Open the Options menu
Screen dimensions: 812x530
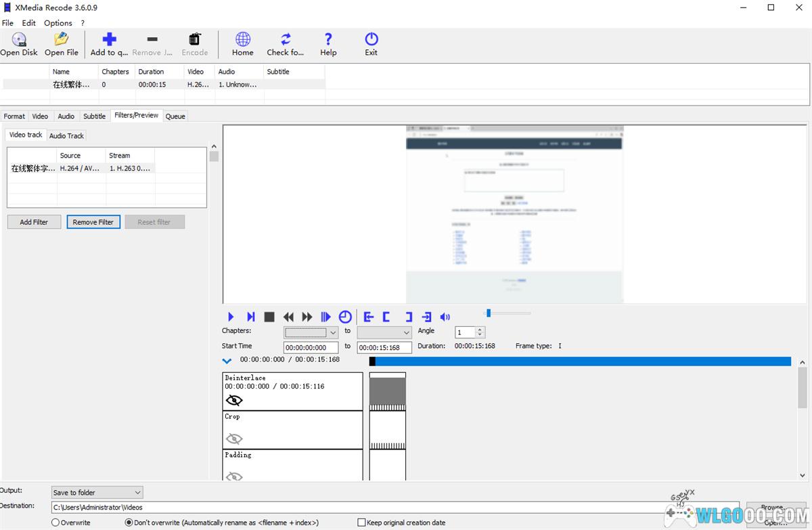tap(58, 23)
